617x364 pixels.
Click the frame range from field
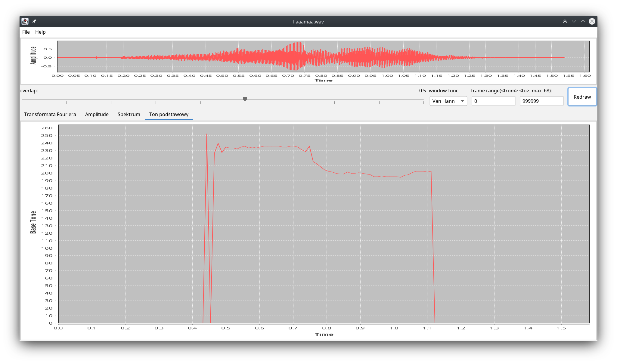493,101
